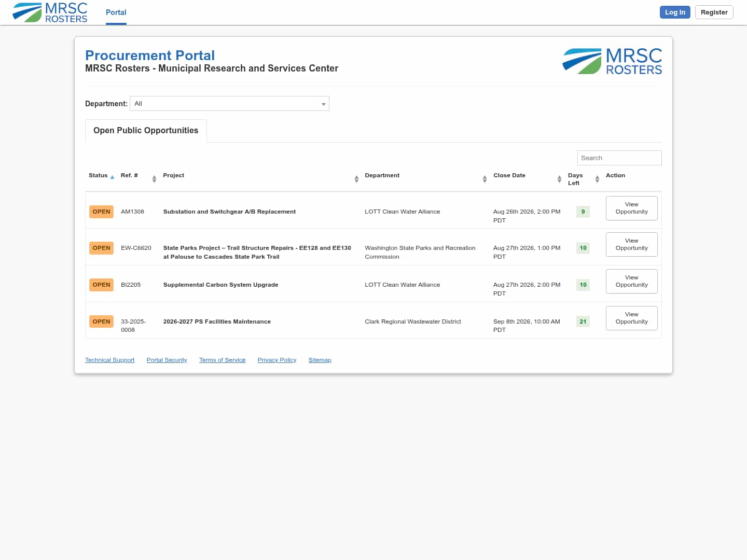747x560 pixels.
Task: Click close date "Aug 27th 2026, 2:00 PM PDT"
Action: [x=527, y=289]
